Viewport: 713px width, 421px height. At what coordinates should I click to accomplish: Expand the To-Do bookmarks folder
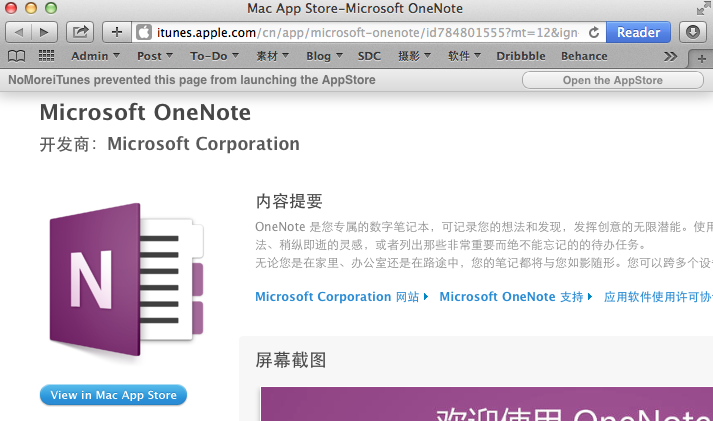[213, 56]
